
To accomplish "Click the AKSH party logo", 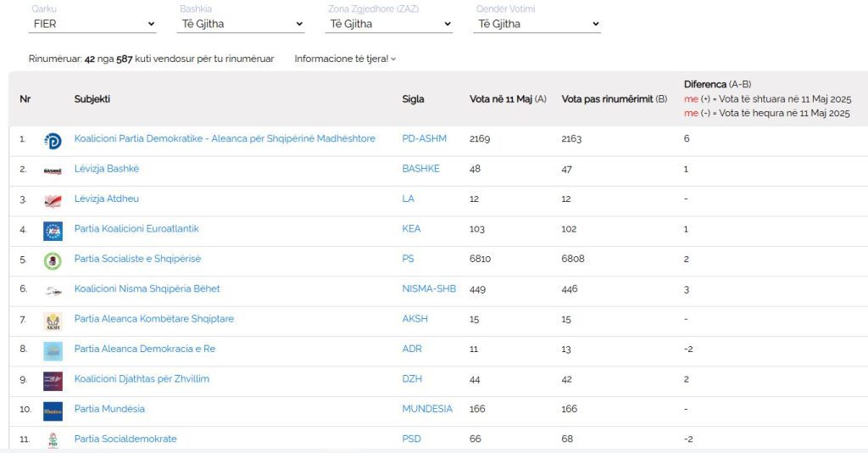I will [53, 320].
